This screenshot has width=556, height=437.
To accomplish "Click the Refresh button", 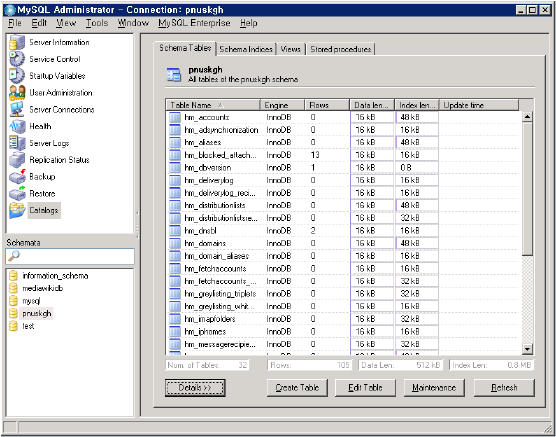I will point(504,388).
